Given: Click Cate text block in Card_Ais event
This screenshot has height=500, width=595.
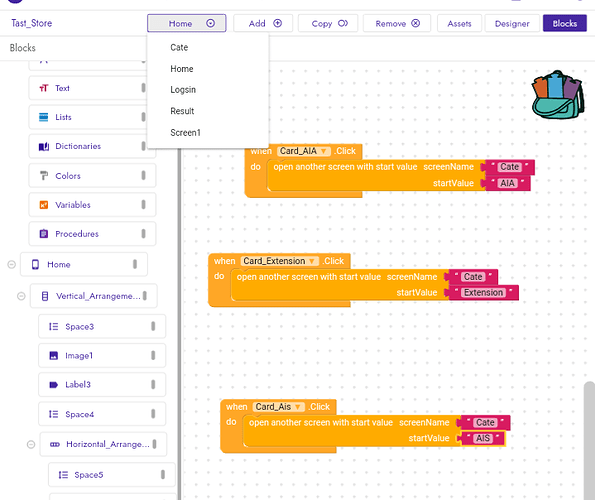Looking at the screenshot, I should click(485, 423).
